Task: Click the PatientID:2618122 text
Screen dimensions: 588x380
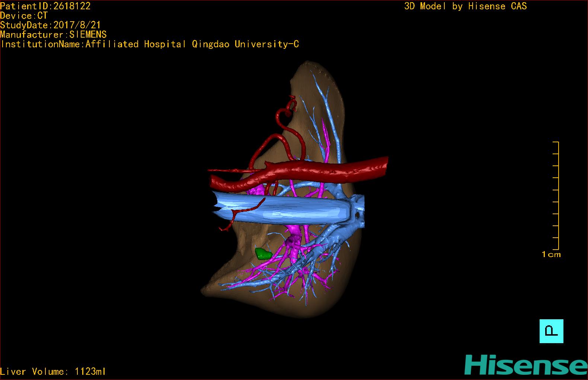Action: coord(45,6)
